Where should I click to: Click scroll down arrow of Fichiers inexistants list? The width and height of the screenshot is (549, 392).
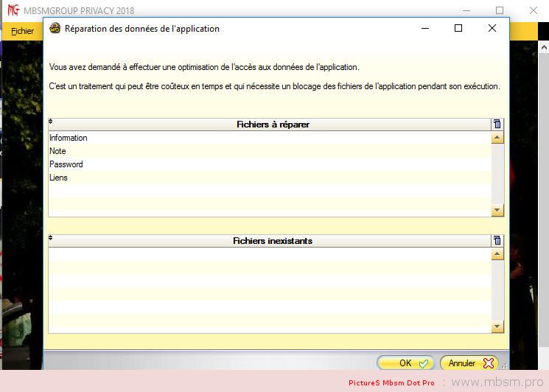click(497, 327)
